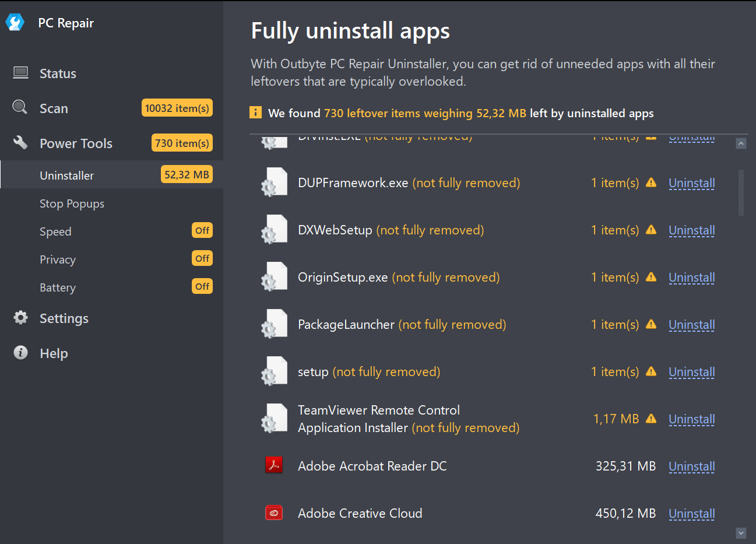Click the yellow info icon near leftover notice
The height and width of the screenshot is (544, 756).
255,113
